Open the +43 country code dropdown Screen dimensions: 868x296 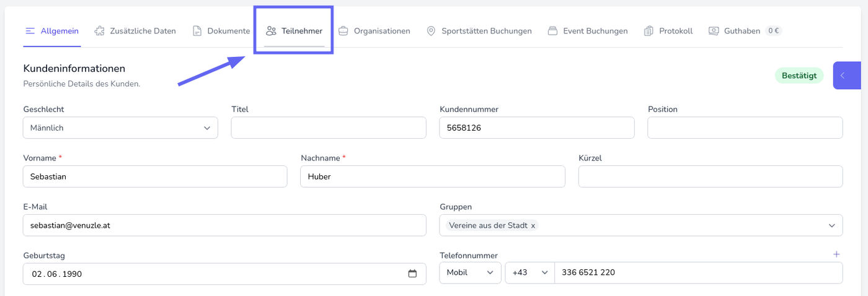tap(529, 272)
